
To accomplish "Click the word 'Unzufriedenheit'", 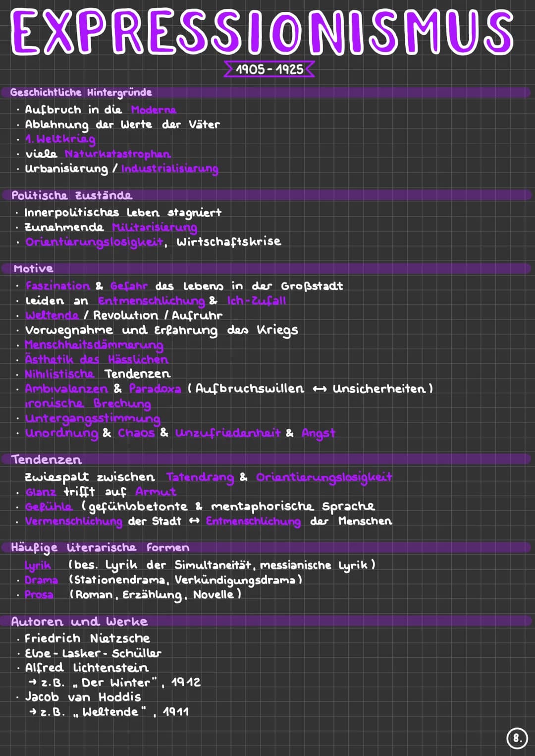I will click(x=228, y=433).
